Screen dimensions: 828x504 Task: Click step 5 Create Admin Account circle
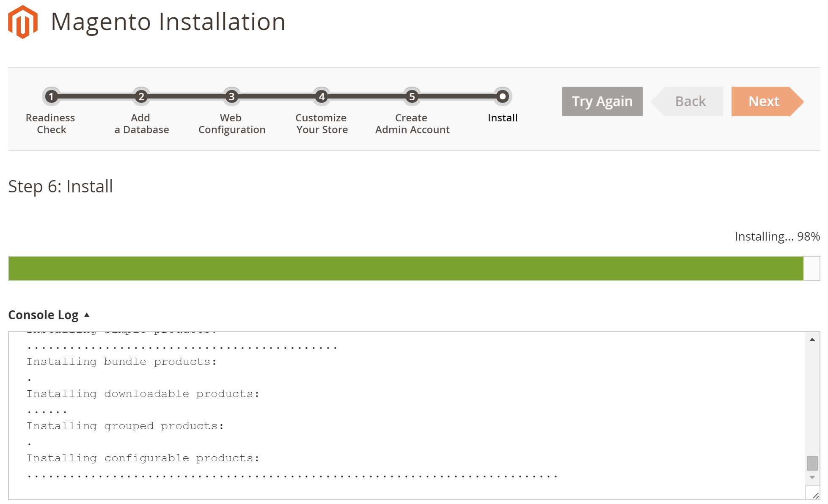412,97
